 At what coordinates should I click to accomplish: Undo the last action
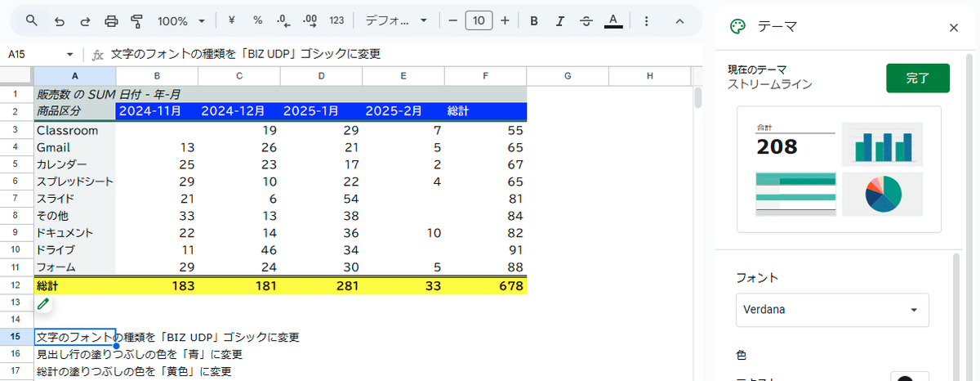click(x=59, y=20)
